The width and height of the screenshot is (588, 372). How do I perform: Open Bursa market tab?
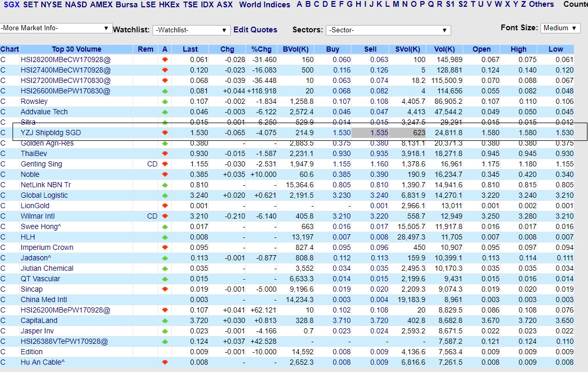[x=126, y=5]
